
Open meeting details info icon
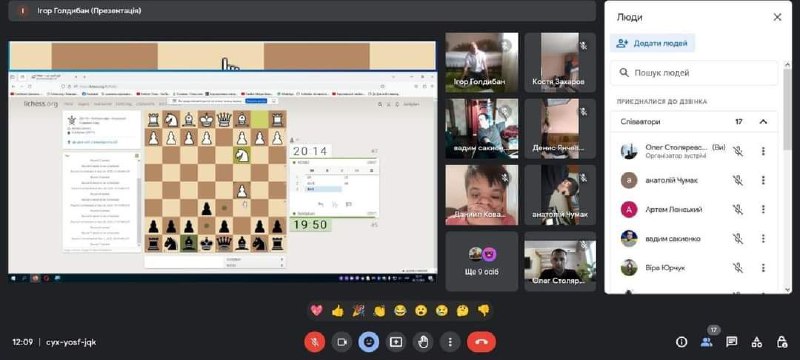point(681,342)
